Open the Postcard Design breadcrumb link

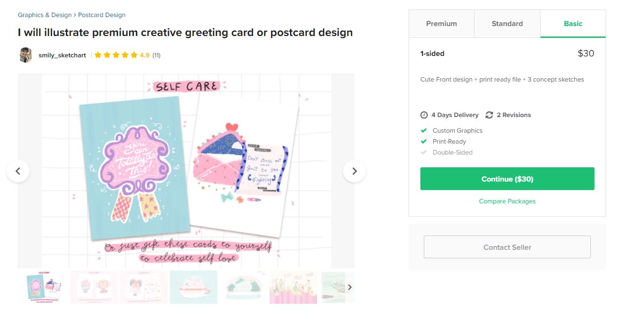tap(102, 15)
